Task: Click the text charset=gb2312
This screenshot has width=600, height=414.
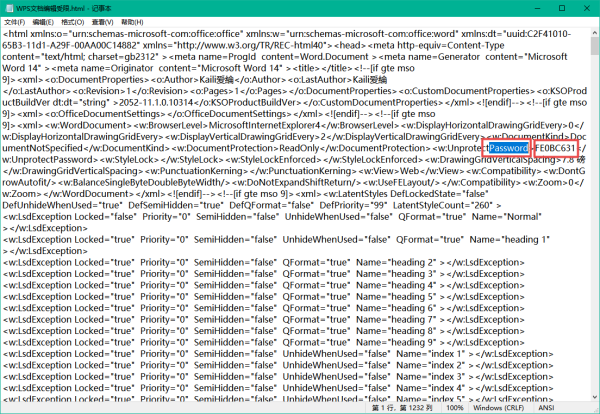Action: [x=123, y=57]
